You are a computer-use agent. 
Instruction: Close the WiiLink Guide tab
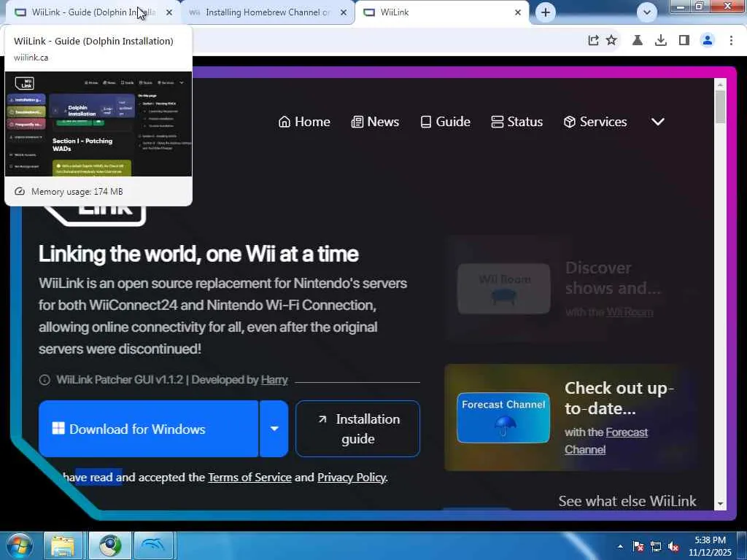(169, 12)
